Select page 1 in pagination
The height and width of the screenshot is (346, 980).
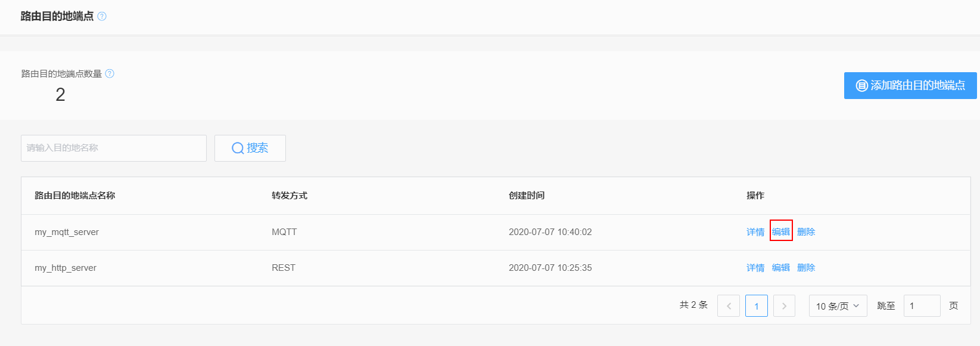pyautogui.click(x=757, y=305)
